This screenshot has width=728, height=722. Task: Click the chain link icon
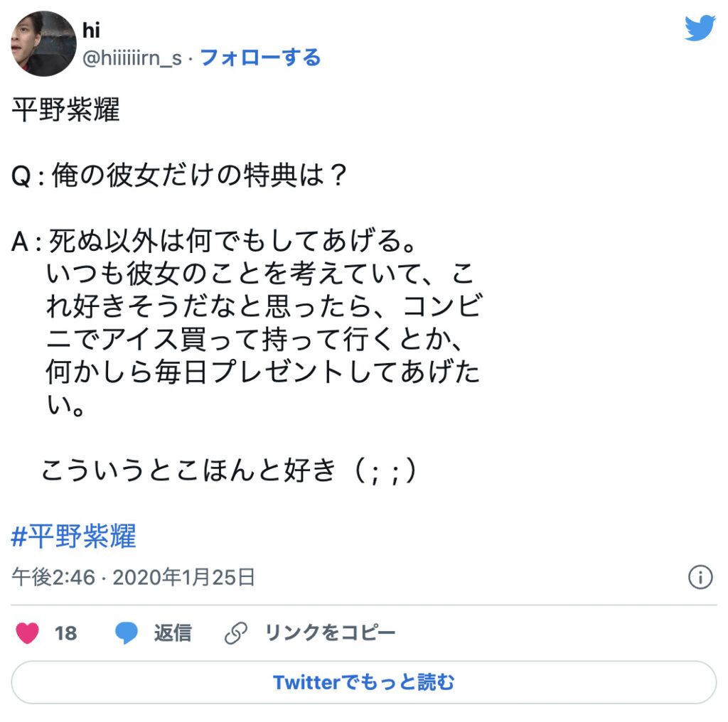pos(235,632)
